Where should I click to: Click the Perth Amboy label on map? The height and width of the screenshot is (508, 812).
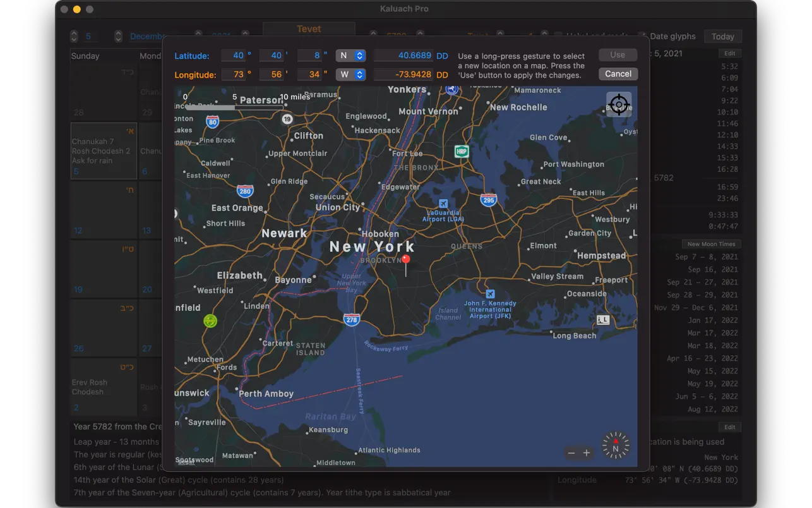click(x=266, y=394)
